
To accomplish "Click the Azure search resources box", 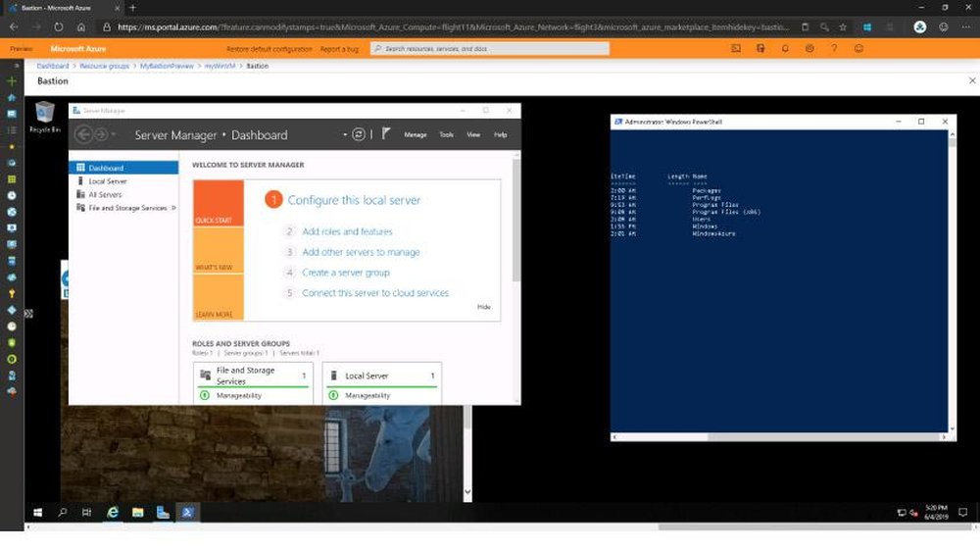I will coord(489,48).
